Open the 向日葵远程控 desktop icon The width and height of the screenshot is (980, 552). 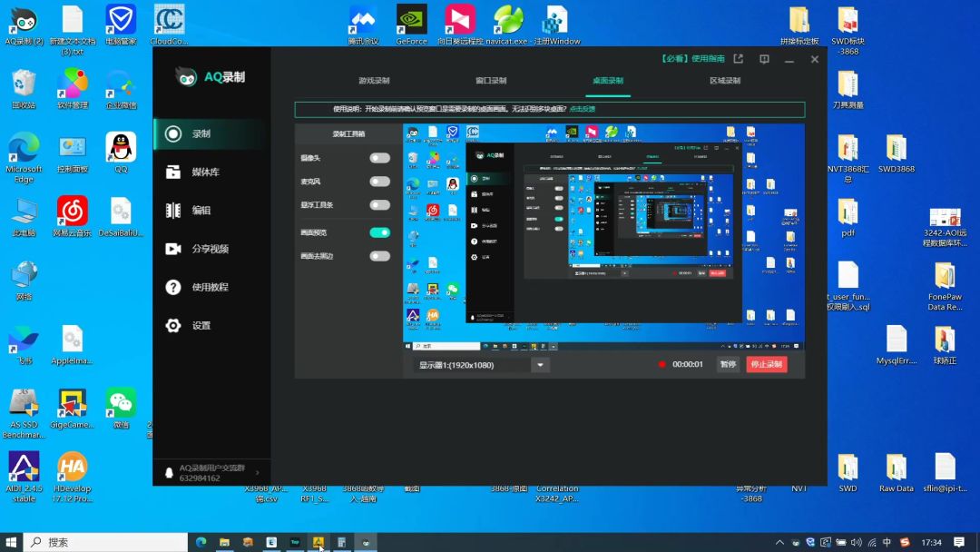point(460,25)
